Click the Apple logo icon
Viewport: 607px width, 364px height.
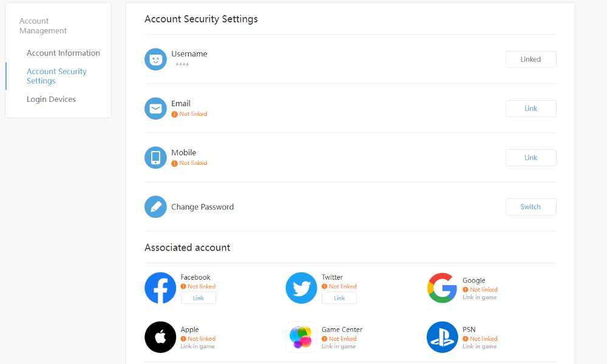click(160, 337)
